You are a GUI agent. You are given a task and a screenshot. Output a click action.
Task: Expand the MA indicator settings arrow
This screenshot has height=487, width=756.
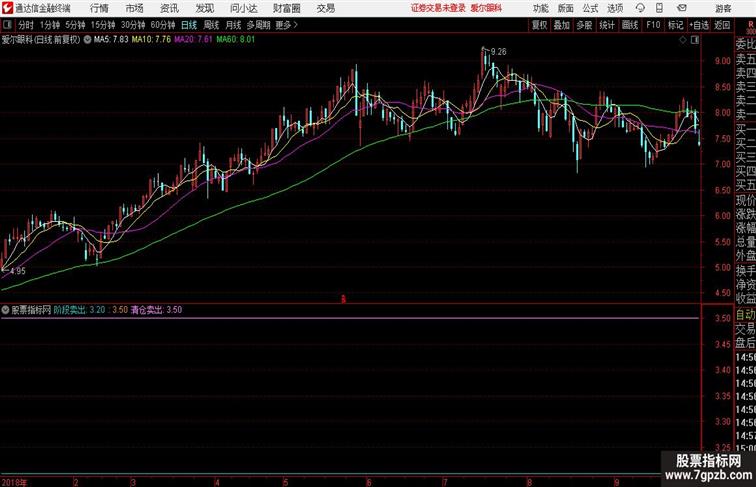[87, 40]
